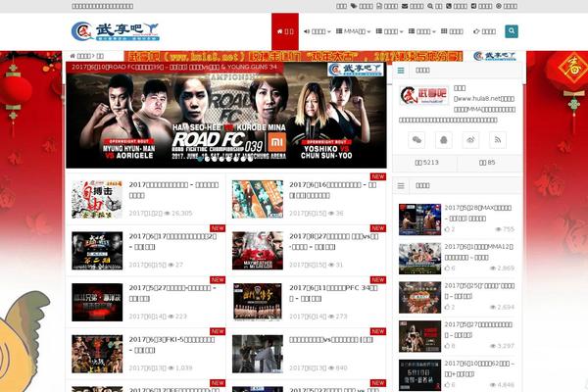588x392 pixels.
Task: Open the ROAD FC 039 banner slide
Action: pos(226,115)
